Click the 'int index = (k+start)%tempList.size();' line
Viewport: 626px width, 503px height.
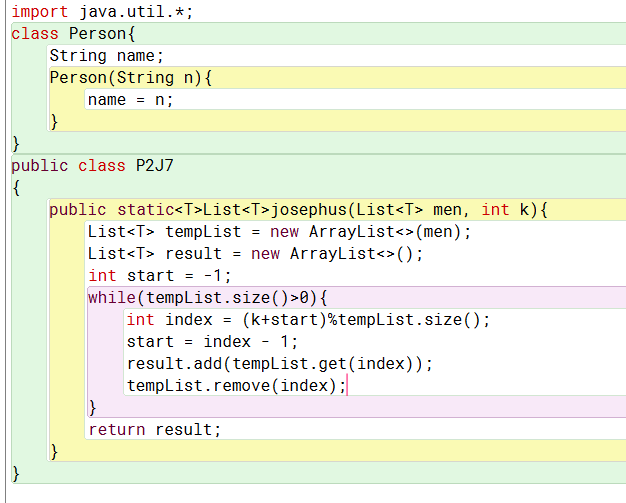308,319
